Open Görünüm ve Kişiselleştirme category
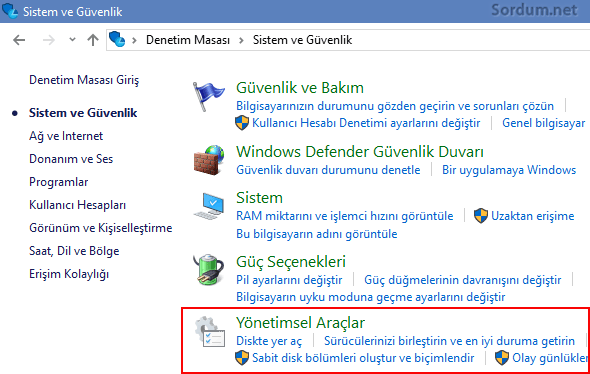 pos(100,228)
